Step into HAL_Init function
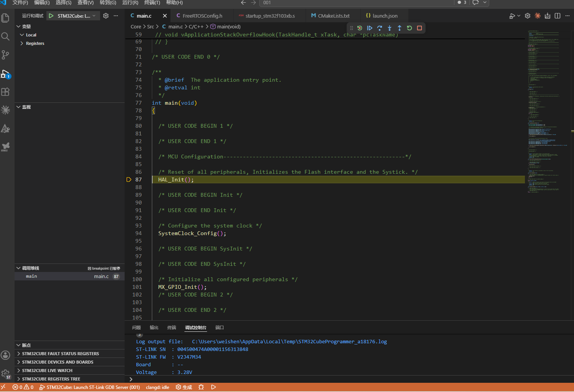Screen dimensions: 574x392 (390, 28)
